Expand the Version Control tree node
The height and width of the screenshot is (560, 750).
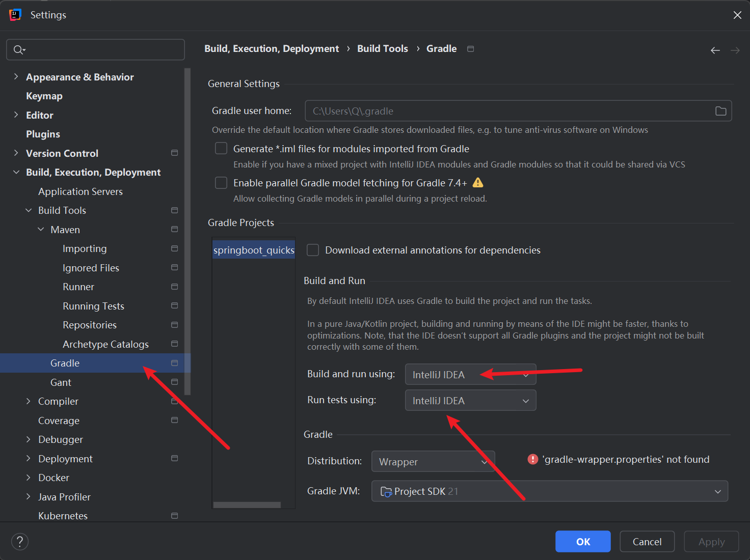pyautogui.click(x=16, y=153)
